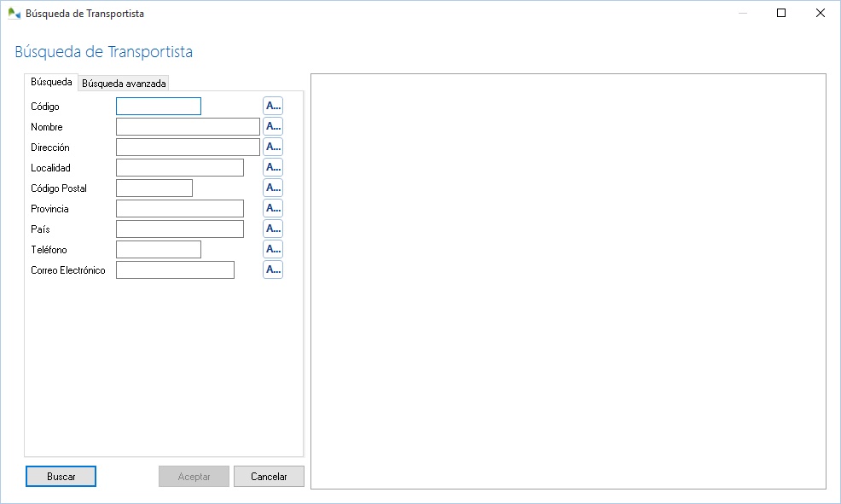The width and height of the screenshot is (841, 504).
Task: Focus the Código text field
Action: [x=159, y=107]
